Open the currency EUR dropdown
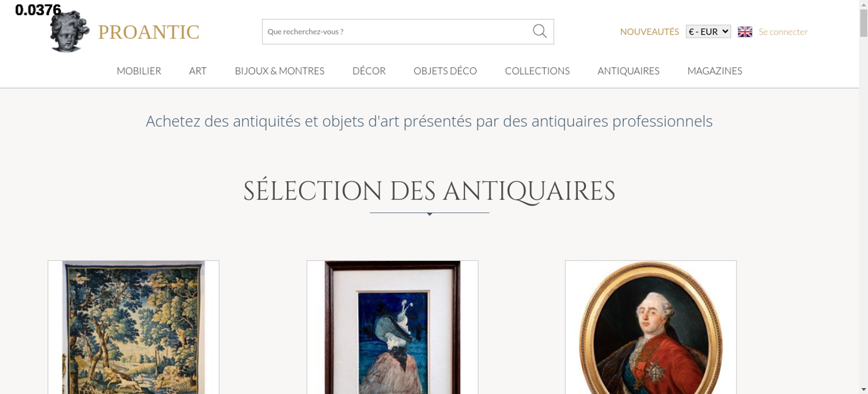This screenshot has width=868, height=394. click(x=708, y=32)
